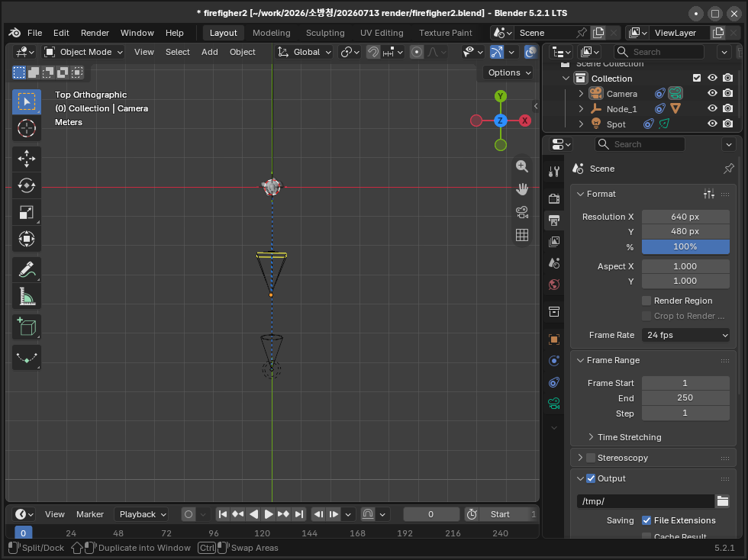Uncheck the Output panel checkbox
The image size is (748, 560).
(x=591, y=478)
